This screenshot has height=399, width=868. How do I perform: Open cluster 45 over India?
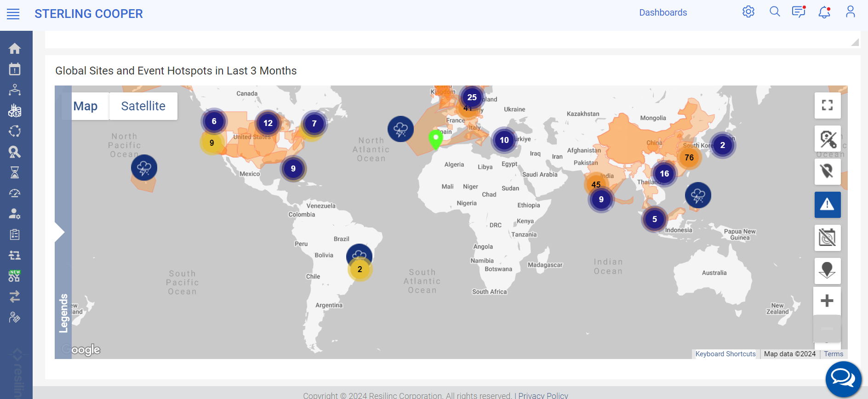(596, 184)
